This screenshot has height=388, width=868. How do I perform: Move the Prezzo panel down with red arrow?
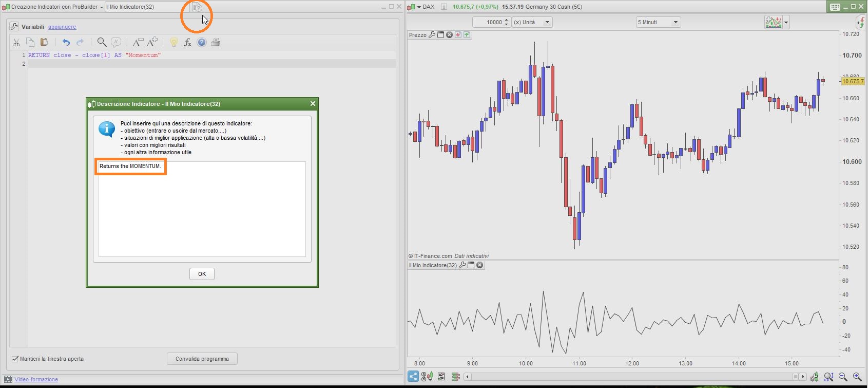point(458,35)
